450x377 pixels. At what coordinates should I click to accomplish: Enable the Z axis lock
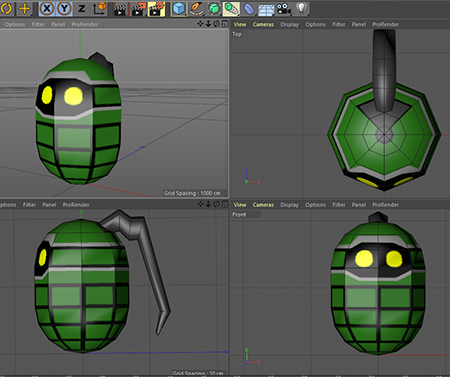point(82,9)
